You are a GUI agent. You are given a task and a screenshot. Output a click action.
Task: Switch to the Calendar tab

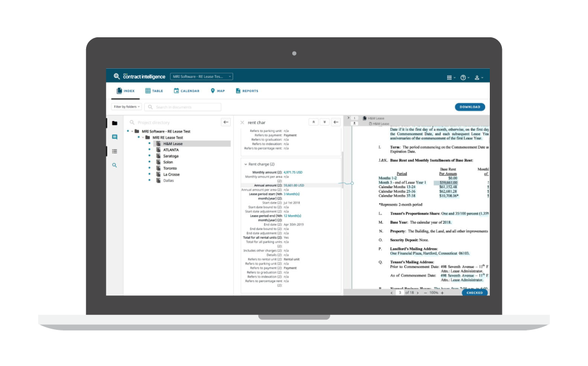pos(186,91)
